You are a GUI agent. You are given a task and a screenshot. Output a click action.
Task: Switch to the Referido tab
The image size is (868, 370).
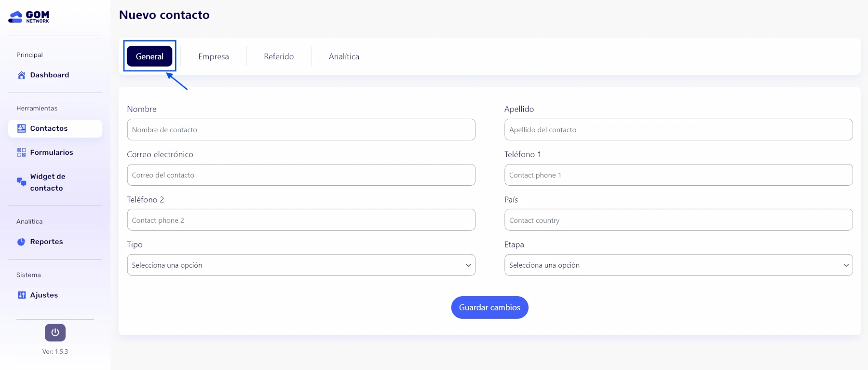point(279,56)
